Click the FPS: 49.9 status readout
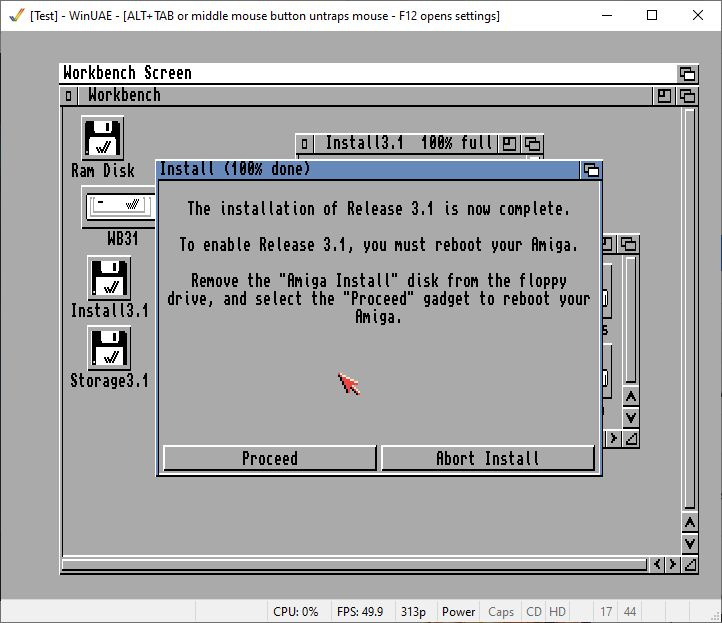Viewport: 722px width, 623px height. (x=360, y=611)
